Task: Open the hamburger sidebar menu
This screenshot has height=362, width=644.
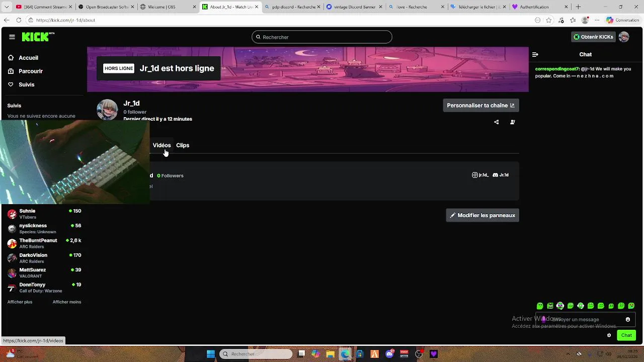Action: pyautogui.click(x=12, y=37)
